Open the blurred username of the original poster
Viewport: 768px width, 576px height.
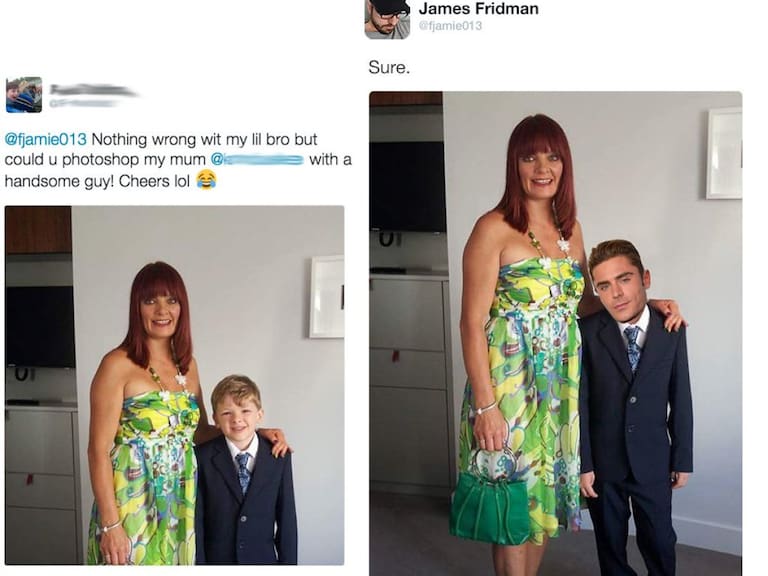[x=92, y=91]
